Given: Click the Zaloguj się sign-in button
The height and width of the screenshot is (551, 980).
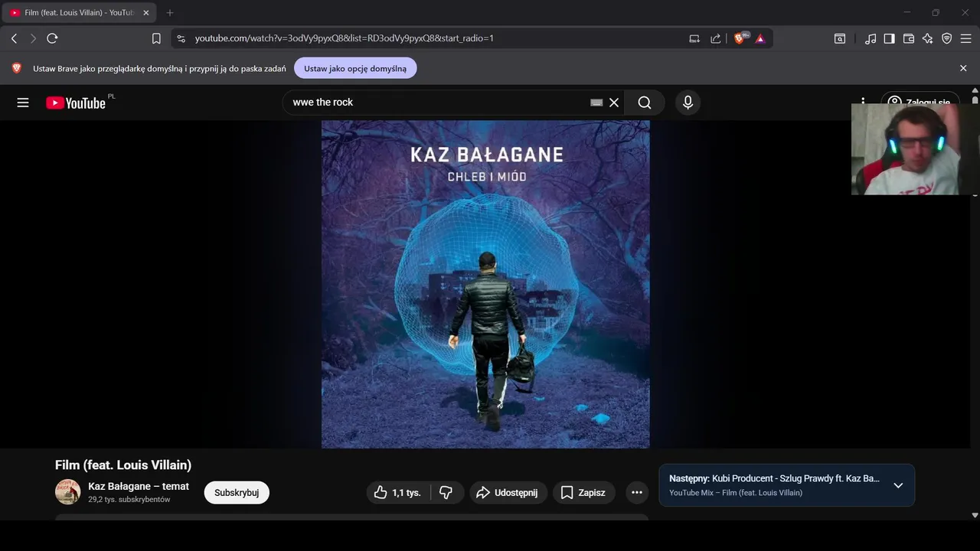Looking at the screenshot, I should [x=920, y=103].
